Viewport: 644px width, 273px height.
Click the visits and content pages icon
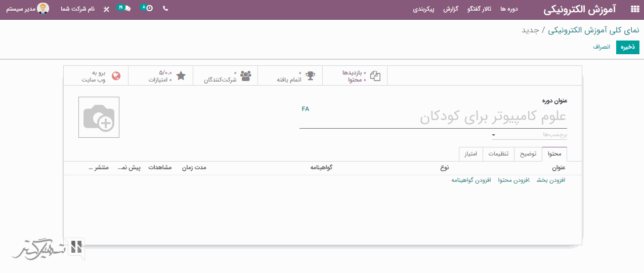(375, 76)
